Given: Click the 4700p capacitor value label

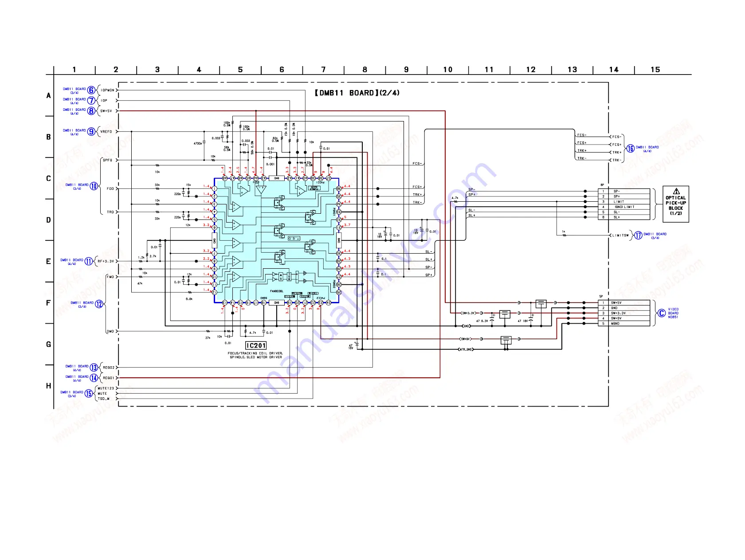Looking at the screenshot, I should [198, 144].
